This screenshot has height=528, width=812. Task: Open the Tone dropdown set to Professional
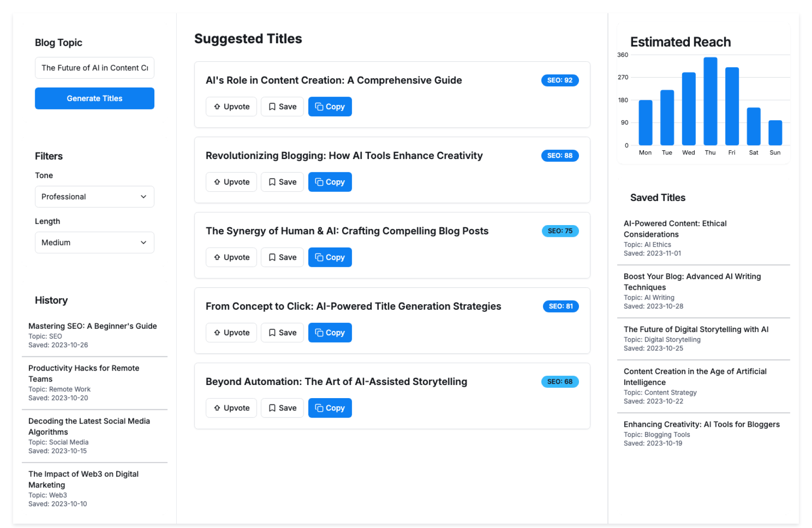click(94, 197)
